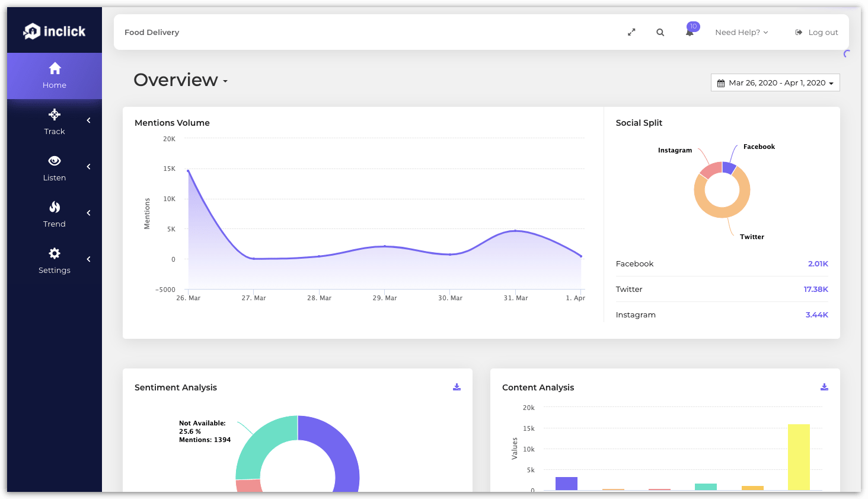The height and width of the screenshot is (499, 868).
Task: Click the Listen eye icon in the sidebar
Action: click(54, 161)
